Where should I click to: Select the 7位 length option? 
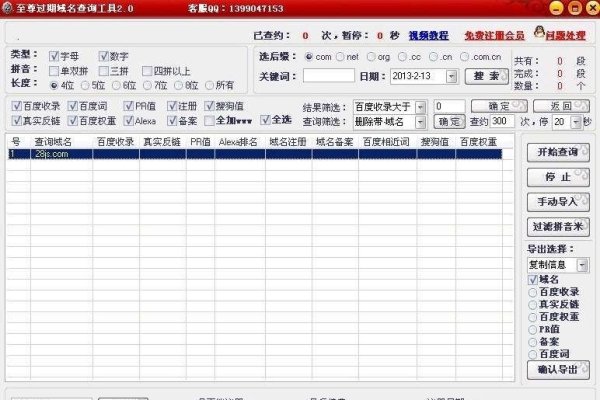tap(147, 85)
